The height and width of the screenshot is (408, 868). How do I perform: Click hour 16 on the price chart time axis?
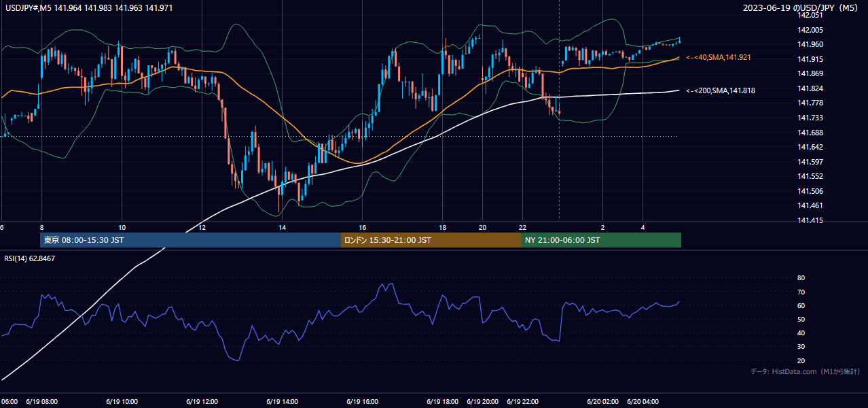[x=362, y=227]
